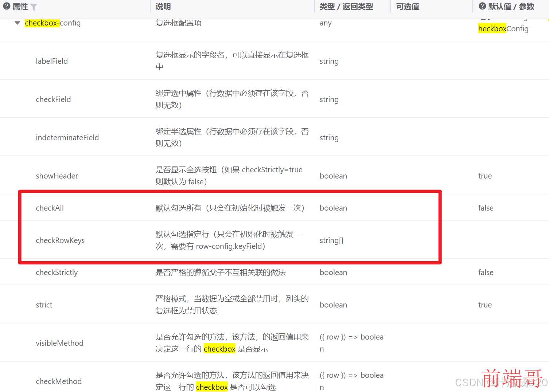The image size is (549, 392).
Task: Select the strict property row
Action: coord(274,304)
